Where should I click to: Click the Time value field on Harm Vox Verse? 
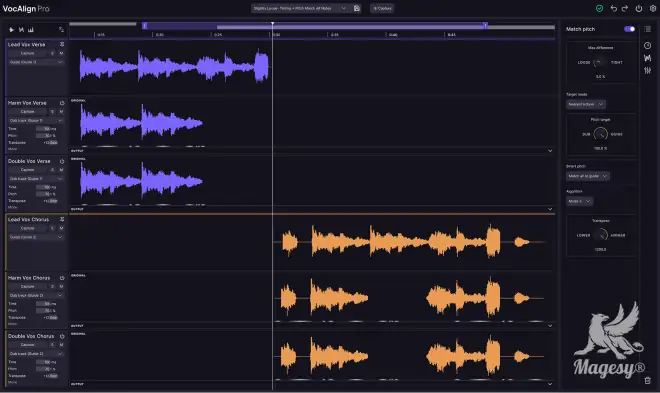tap(46, 129)
